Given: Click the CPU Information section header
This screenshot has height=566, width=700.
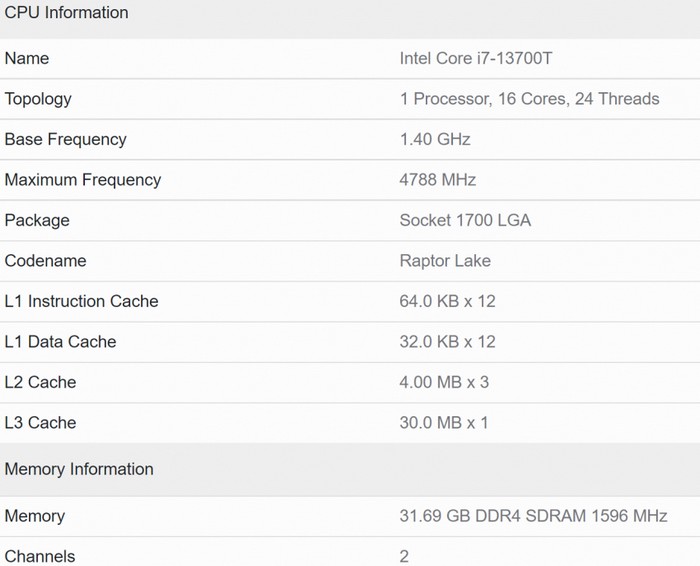Looking at the screenshot, I should pyautogui.click(x=67, y=13).
